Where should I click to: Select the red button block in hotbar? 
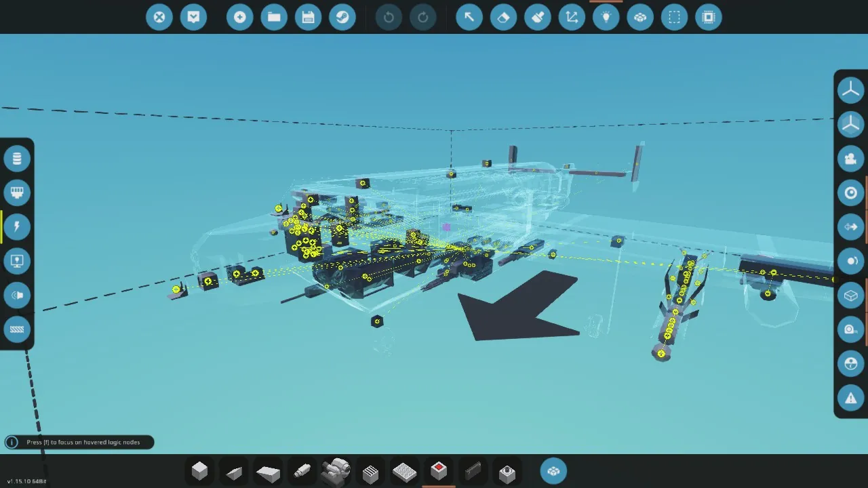(x=439, y=470)
